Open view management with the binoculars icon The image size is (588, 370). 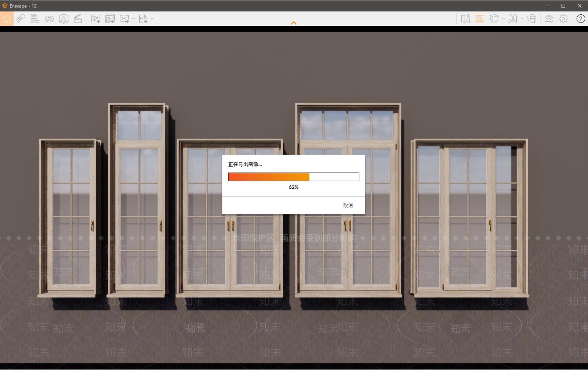[49, 18]
